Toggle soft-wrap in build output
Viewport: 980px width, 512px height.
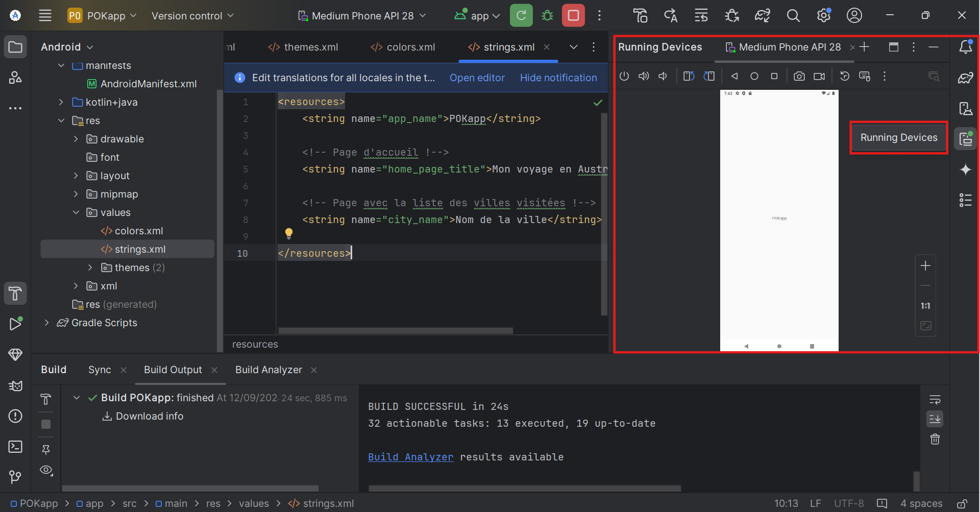[x=935, y=399]
